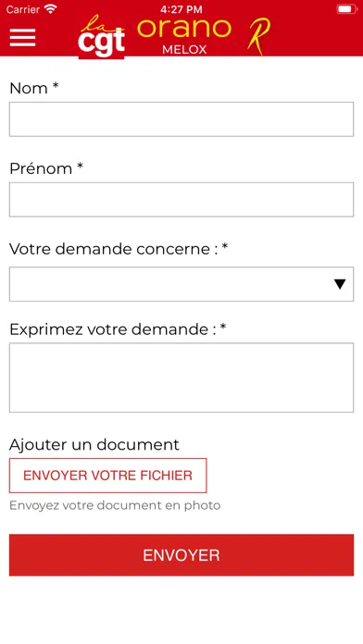363x644 pixels.
Task: Click the Ajouter un document label
Action: tap(94, 444)
